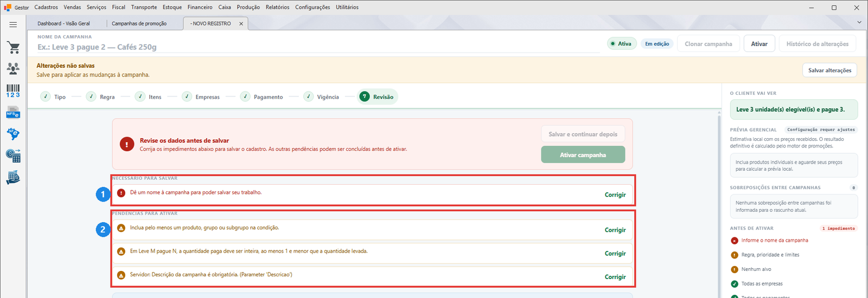The height and width of the screenshot is (298, 868).
Task: Open the Transporte menu
Action: click(144, 8)
